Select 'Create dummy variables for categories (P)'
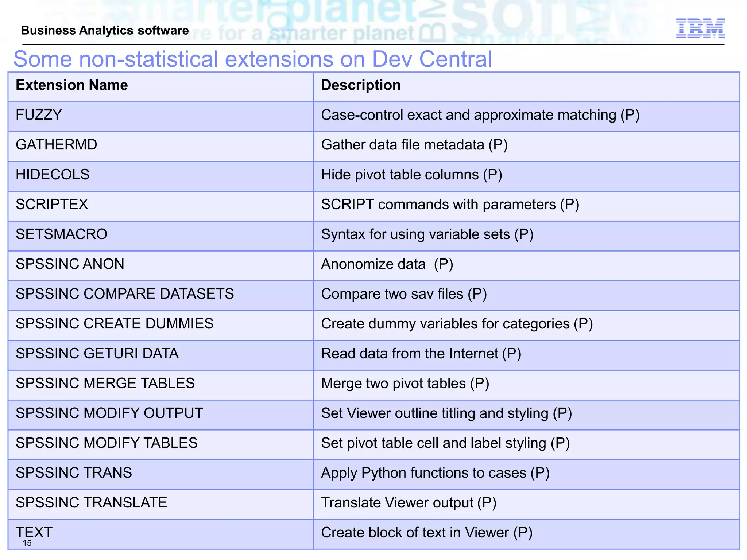 (x=457, y=324)
